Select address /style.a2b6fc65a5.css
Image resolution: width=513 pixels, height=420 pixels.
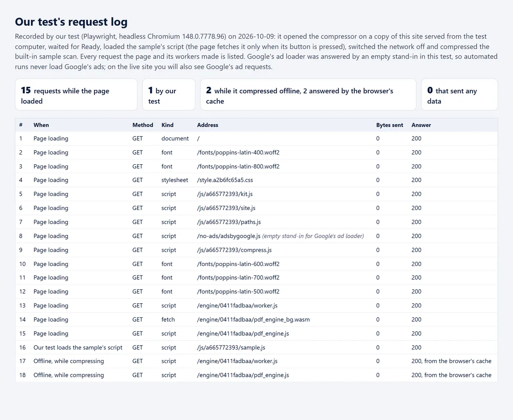[225, 180]
